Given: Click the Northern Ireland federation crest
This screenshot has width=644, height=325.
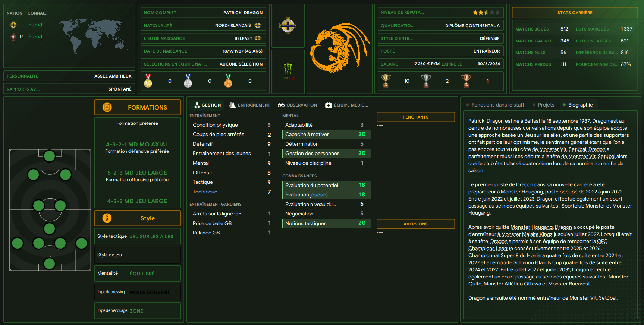Looking at the screenshot, I should point(288,26).
